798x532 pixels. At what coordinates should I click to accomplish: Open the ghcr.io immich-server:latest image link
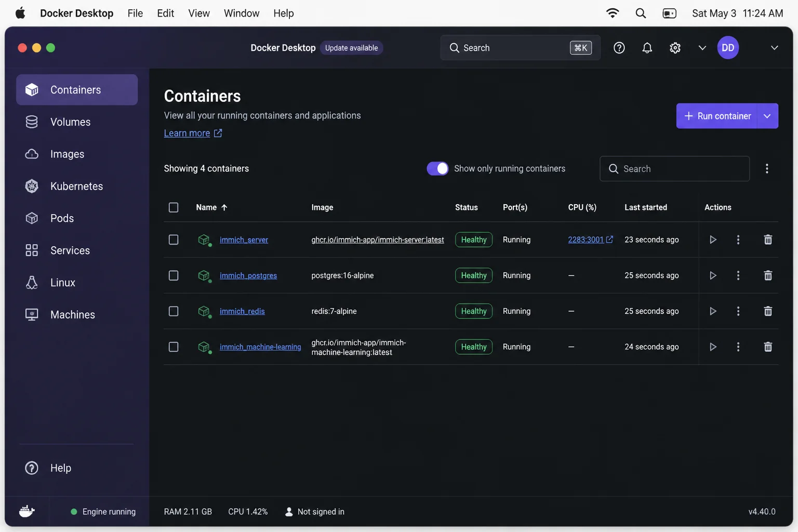point(378,240)
